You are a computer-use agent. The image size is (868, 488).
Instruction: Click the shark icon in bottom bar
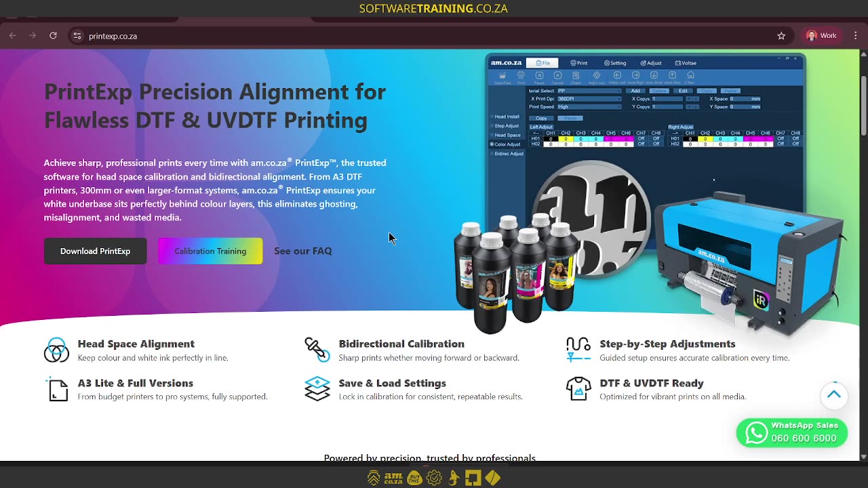tap(454, 478)
